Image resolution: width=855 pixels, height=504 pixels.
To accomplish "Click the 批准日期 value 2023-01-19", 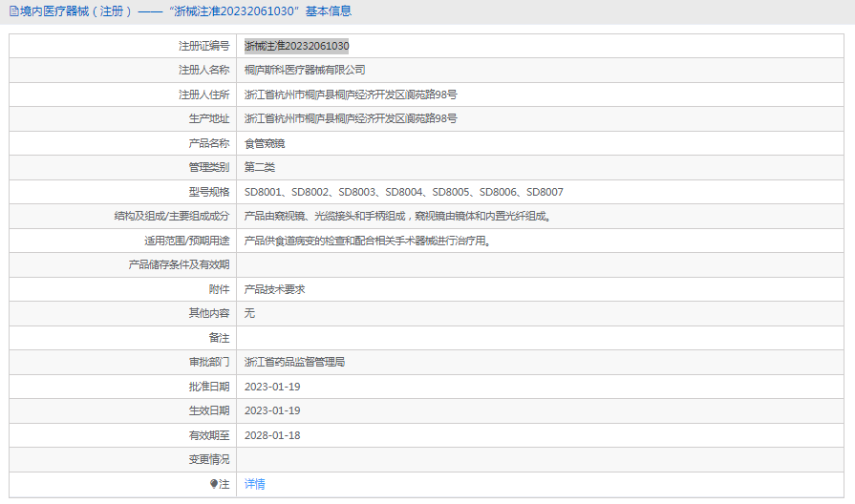I will pos(272,387).
